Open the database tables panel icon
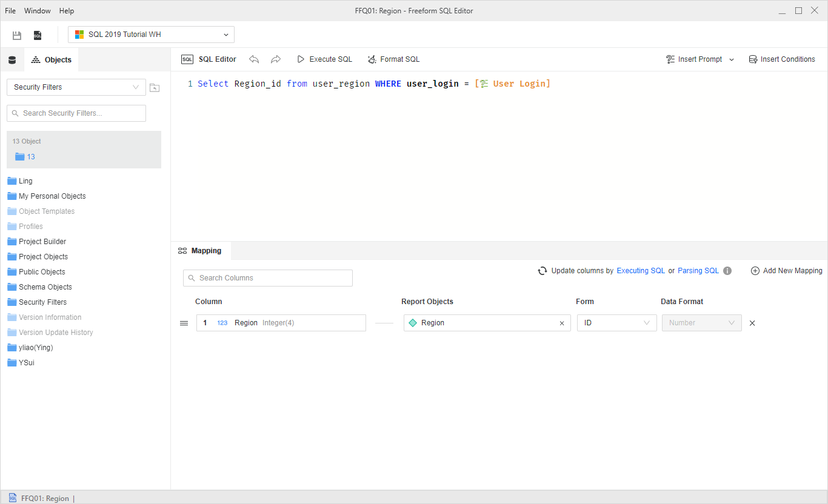The image size is (828, 504). click(x=12, y=60)
